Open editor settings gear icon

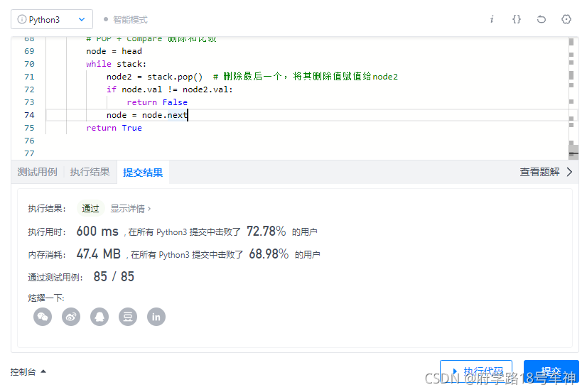pyautogui.click(x=566, y=19)
